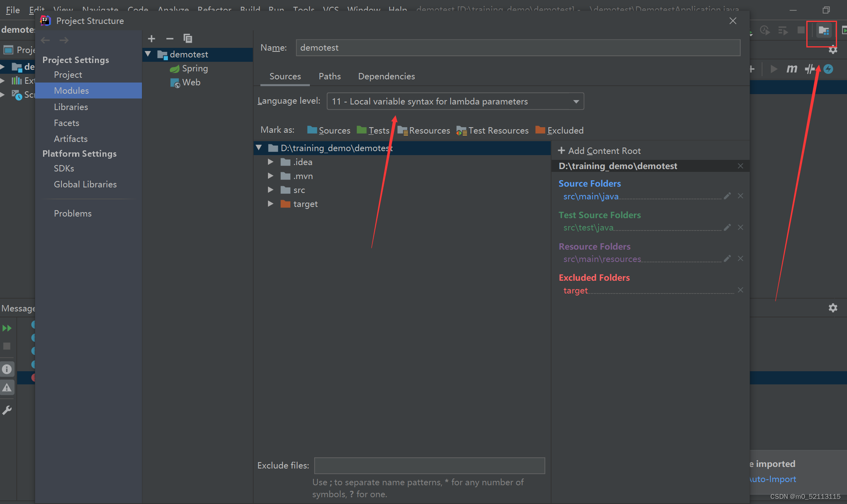Viewport: 847px width, 504px height.
Task: Select the Show Warnings icon in Messages sidebar
Action: pos(7,387)
